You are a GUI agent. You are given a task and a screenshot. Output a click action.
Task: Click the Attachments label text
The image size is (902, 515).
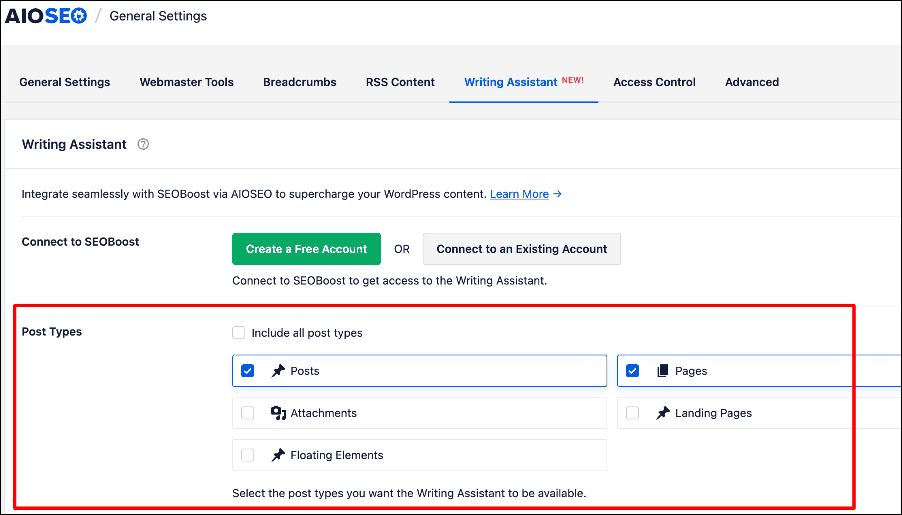[323, 413]
